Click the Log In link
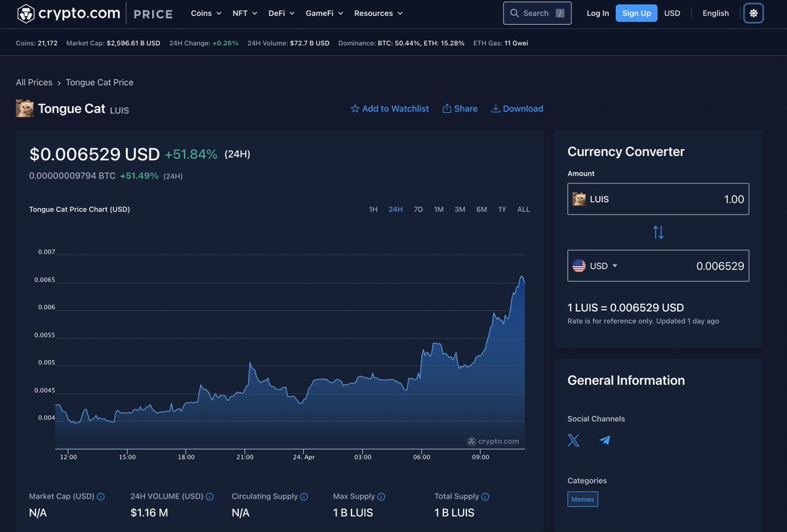This screenshot has height=532, width=787. coord(597,13)
